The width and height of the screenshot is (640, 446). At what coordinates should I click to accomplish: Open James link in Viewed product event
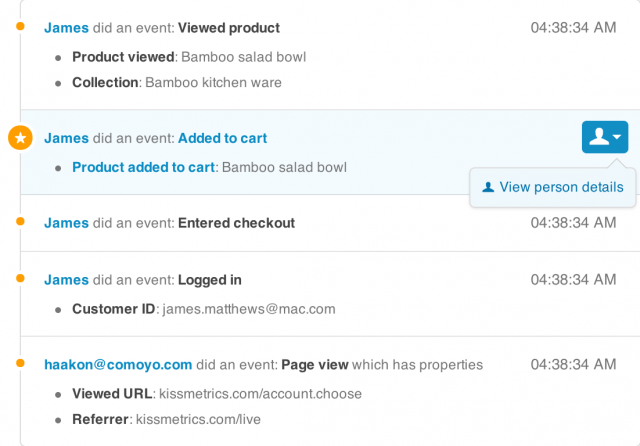[66, 28]
